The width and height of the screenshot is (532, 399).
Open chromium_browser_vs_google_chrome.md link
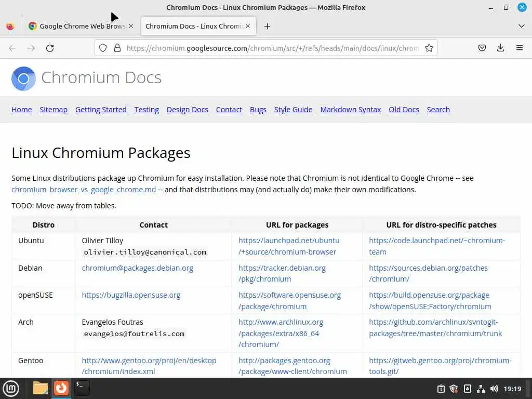pos(84,190)
